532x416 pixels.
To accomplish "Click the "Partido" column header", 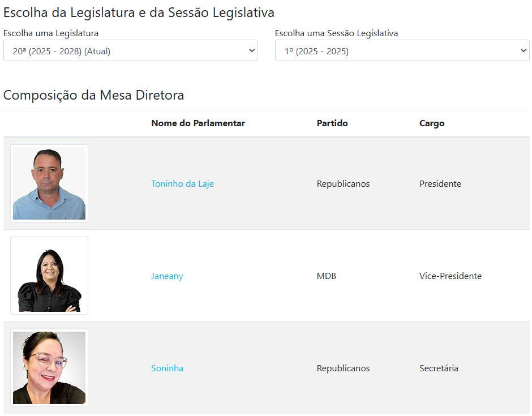I will [x=332, y=123].
